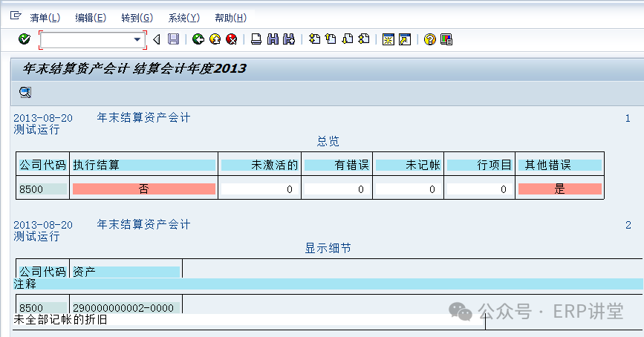Click the red 是 cell under 其他错误
Screen dimensions: 644x337
[x=560, y=189]
